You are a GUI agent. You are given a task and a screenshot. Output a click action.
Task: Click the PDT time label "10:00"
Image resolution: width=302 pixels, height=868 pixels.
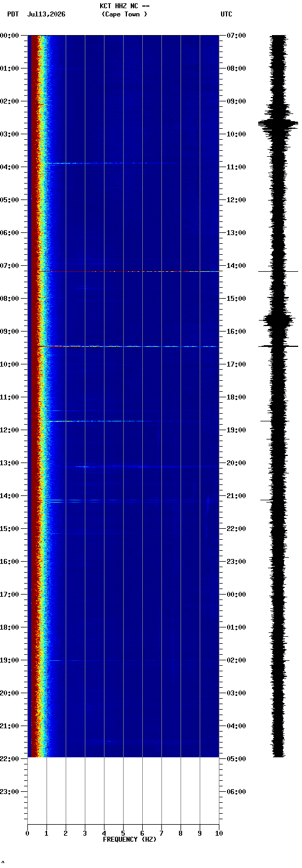pyautogui.click(x=10, y=364)
